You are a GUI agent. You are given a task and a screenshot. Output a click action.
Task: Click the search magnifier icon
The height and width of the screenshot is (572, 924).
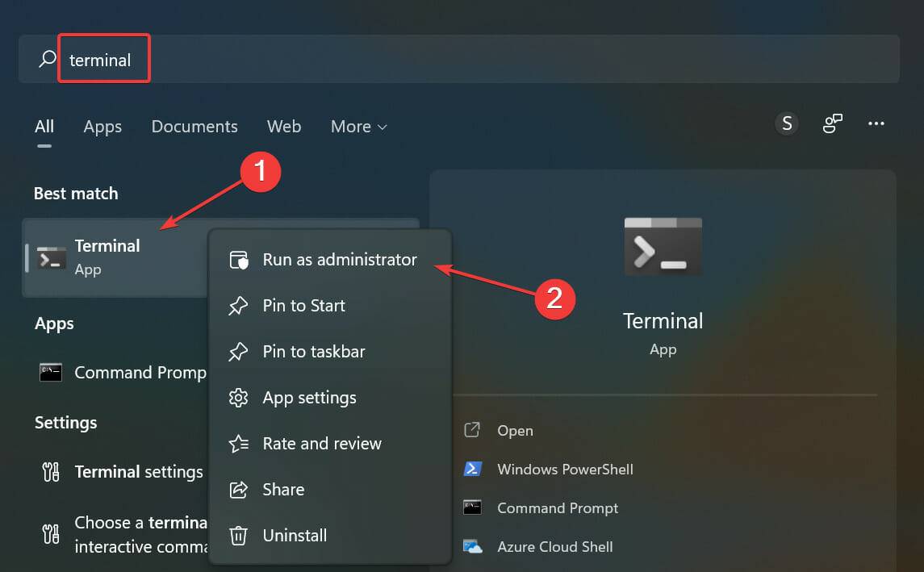click(x=46, y=58)
